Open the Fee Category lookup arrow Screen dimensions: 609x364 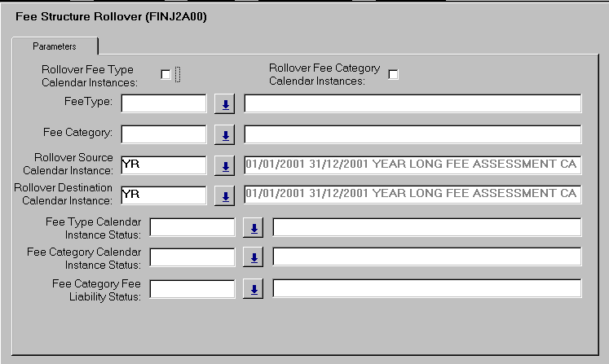[x=225, y=134]
